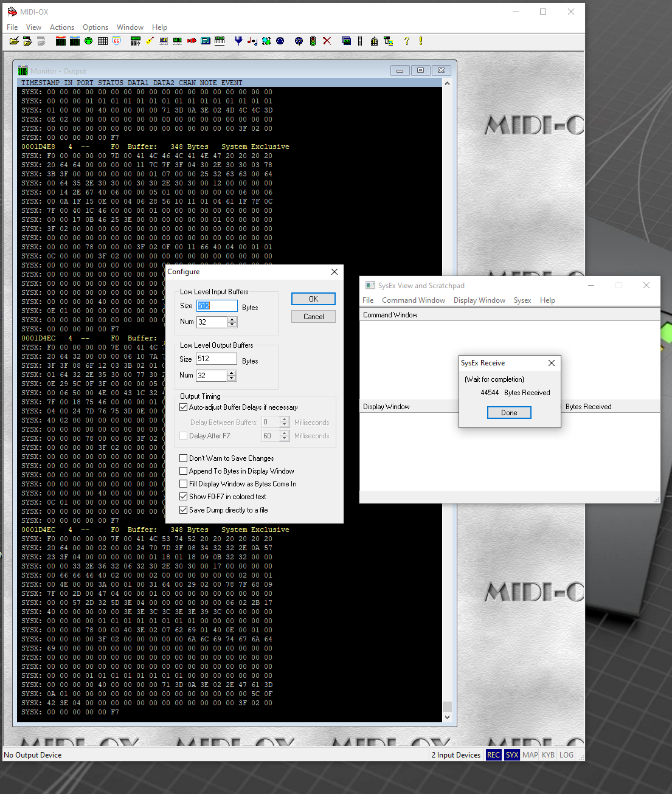This screenshot has width=672, height=794.
Task: Click the yellow exclamation mark toolbar icon
Action: point(421,41)
